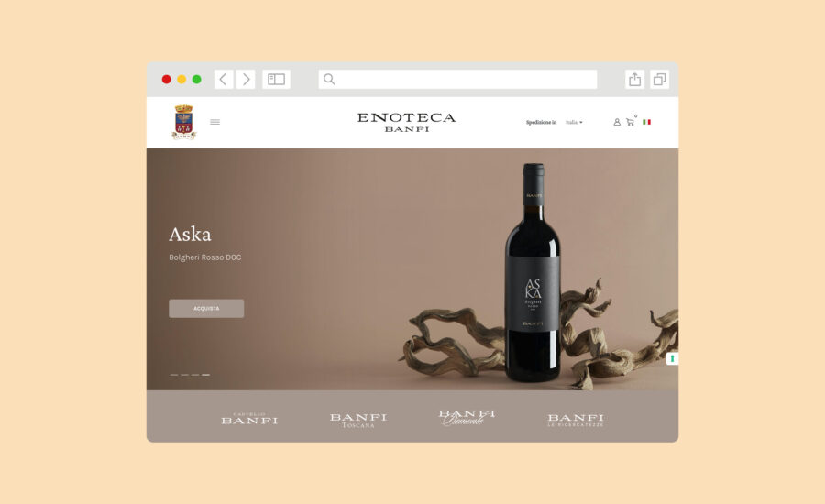The height and width of the screenshot is (504, 825).
Task: Click the share icon in browser toolbar
Action: (634, 80)
